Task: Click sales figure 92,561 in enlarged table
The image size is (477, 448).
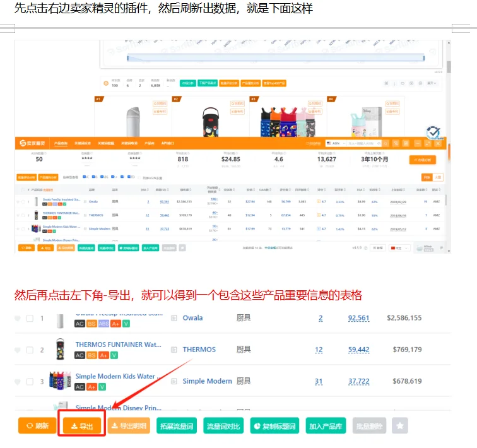Action: pyautogui.click(x=358, y=318)
